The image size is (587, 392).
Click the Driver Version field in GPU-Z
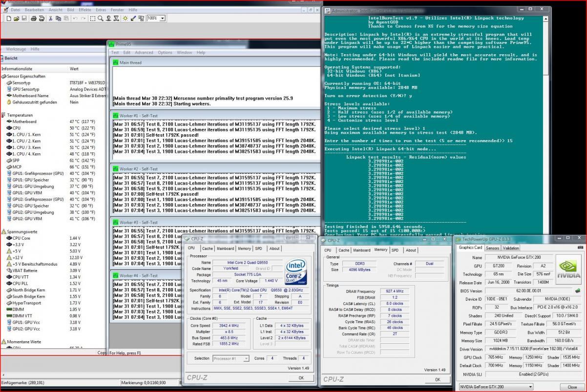(534, 349)
